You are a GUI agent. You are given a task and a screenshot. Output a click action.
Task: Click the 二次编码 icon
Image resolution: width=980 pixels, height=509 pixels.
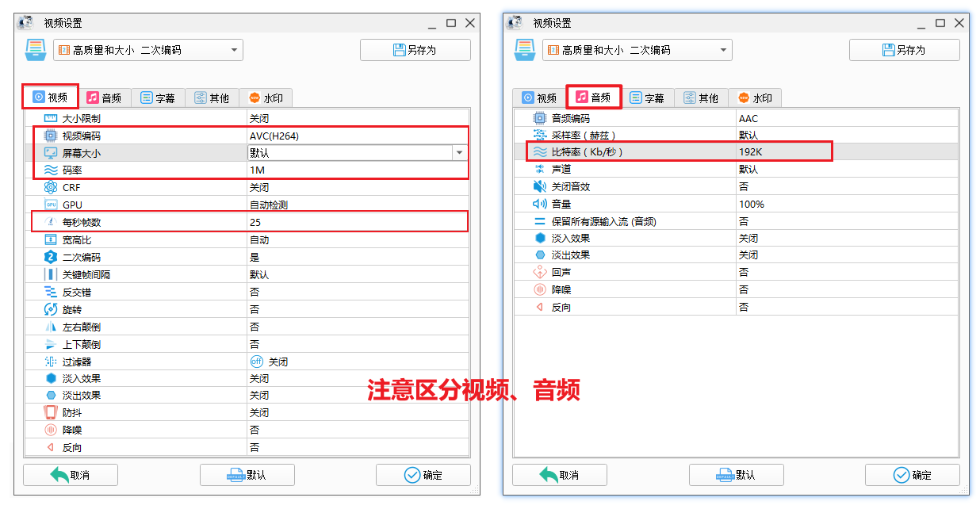click(x=51, y=257)
